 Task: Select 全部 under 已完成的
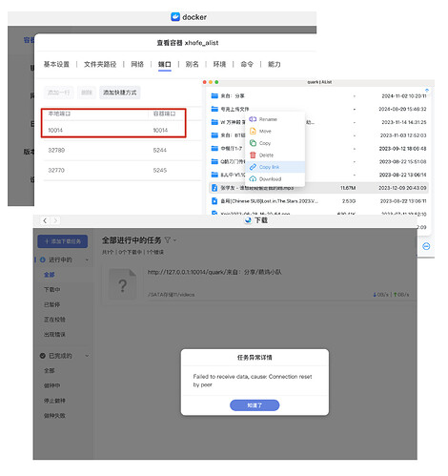coord(50,370)
